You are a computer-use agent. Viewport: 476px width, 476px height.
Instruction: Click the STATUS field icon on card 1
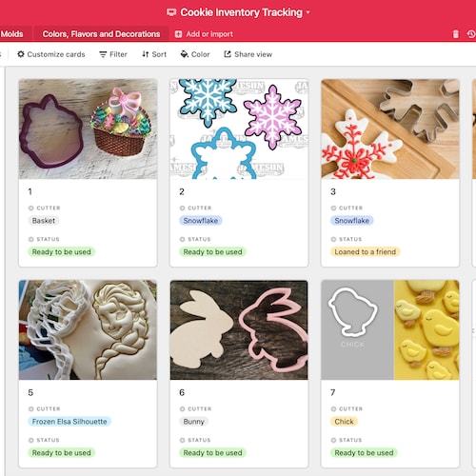[31, 239]
